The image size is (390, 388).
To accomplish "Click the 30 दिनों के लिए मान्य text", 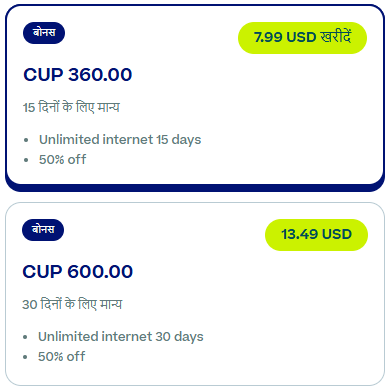I will coord(72,304).
